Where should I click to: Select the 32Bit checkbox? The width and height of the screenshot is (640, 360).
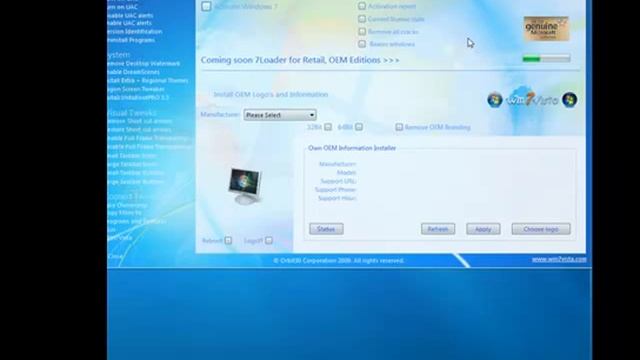click(x=328, y=127)
